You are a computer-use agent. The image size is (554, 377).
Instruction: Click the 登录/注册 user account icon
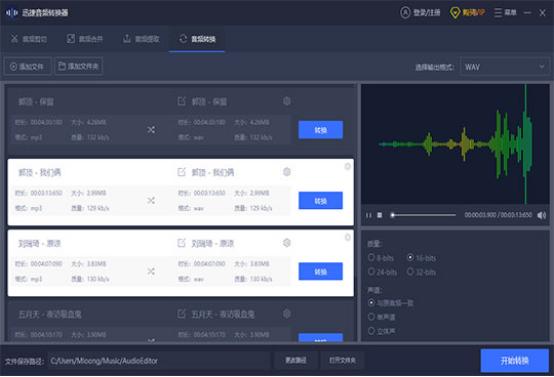[405, 13]
